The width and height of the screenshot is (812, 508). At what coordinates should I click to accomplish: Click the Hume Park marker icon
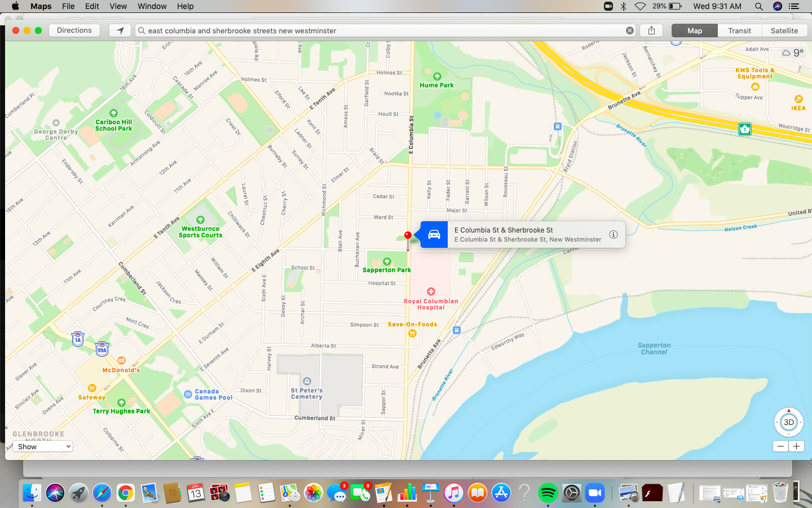[437, 76]
